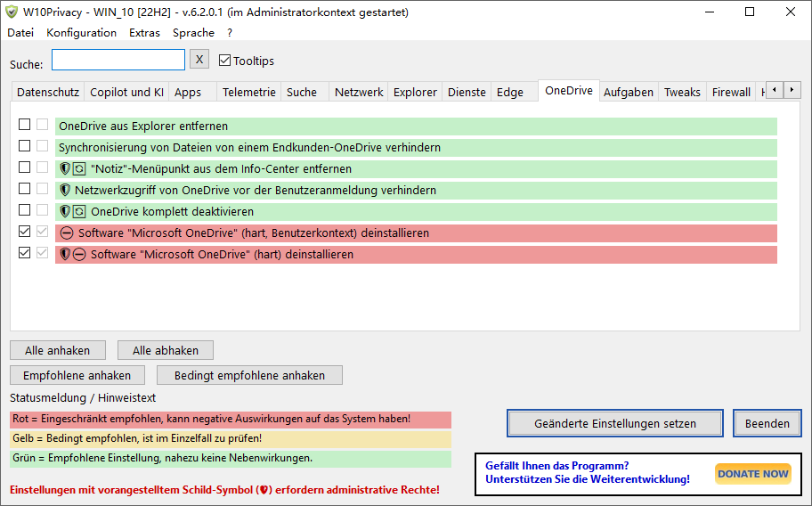This screenshot has height=506, width=812.
Task: Switch to the Dienste tab
Action: pos(467,92)
